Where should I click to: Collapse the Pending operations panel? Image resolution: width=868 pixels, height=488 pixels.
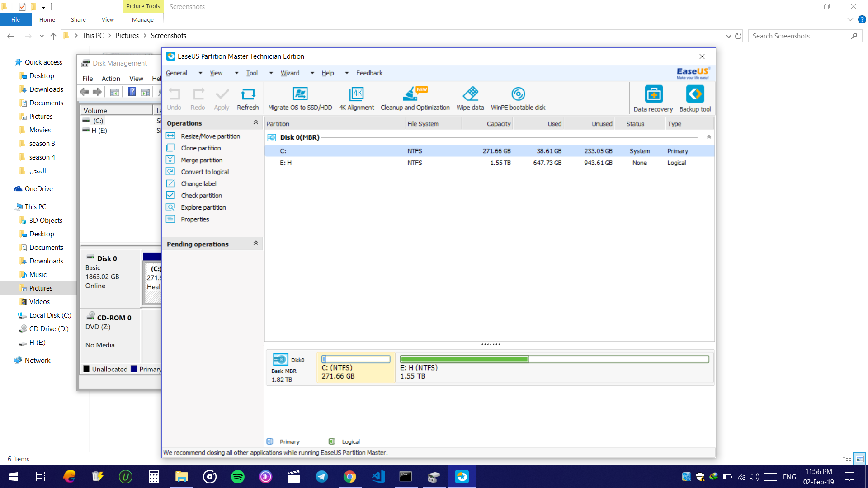(256, 244)
